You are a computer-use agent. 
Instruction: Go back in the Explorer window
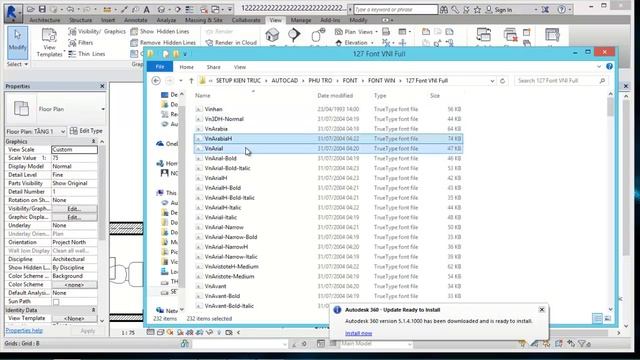tap(156, 81)
